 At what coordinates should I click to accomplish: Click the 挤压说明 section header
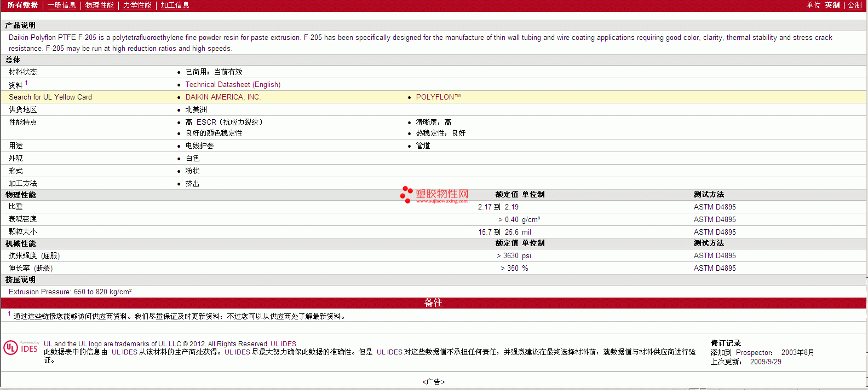click(20, 280)
